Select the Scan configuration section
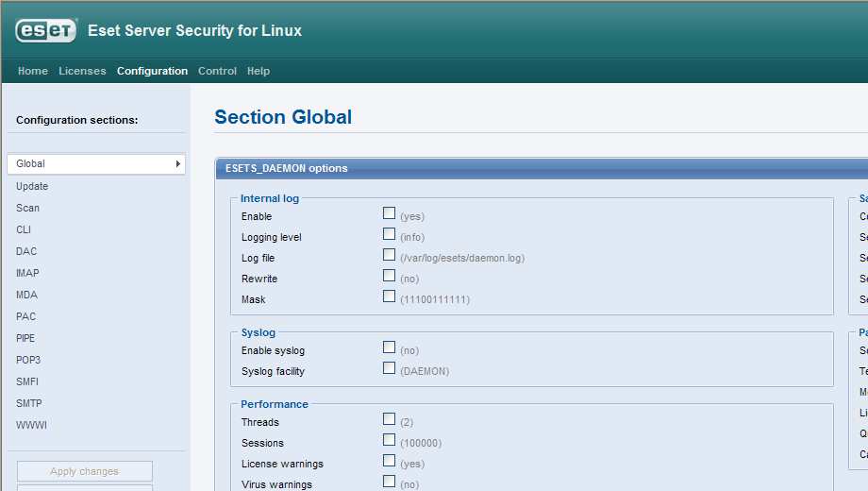868x491 pixels. point(27,208)
